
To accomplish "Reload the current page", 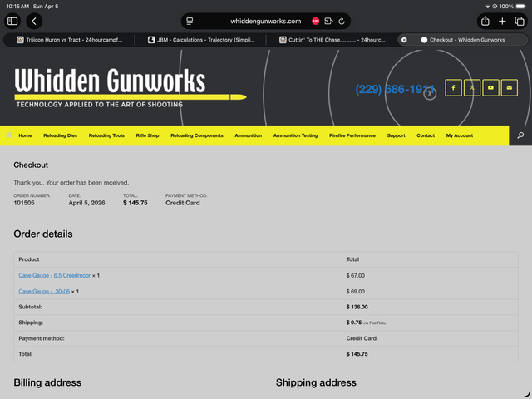I will click(342, 21).
